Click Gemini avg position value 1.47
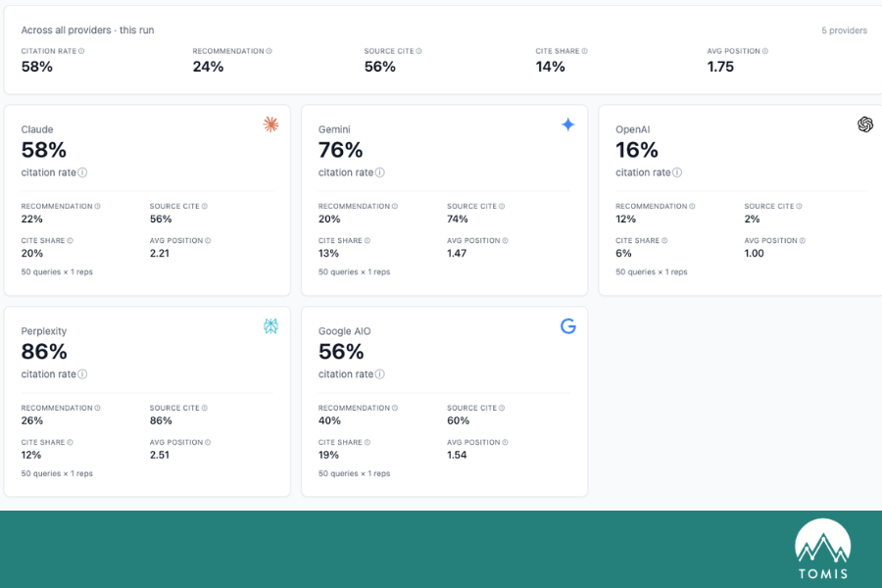Screen dimensions: 882x588 [457, 253]
